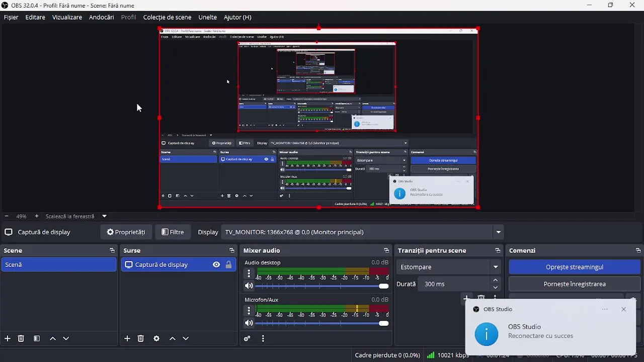Hide Captură de display with eye icon
Image resolution: width=644 pixels, height=362 pixels.
pos(216,264)
